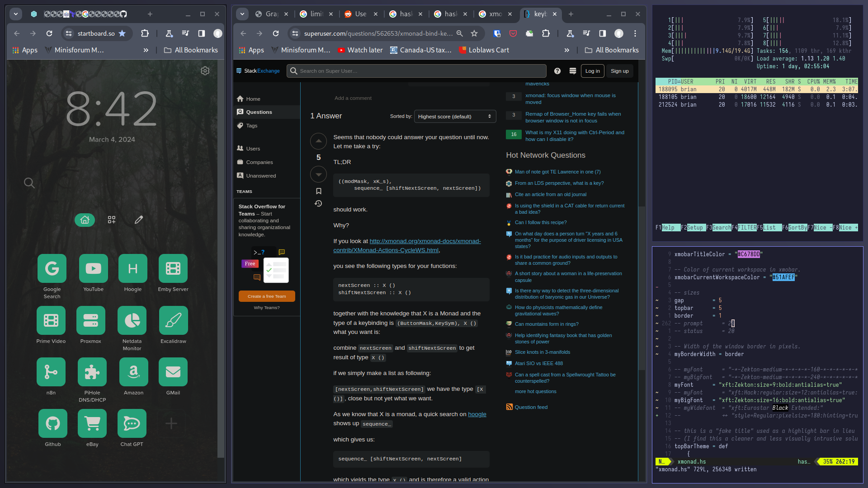
Task: Open Stack Exchange site switcher icon
Action: [573, 71]
